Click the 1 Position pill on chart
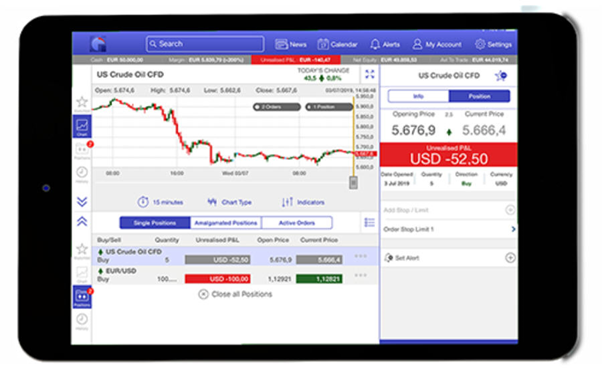Screen dimensions: 602x373 tap(329, 107)
